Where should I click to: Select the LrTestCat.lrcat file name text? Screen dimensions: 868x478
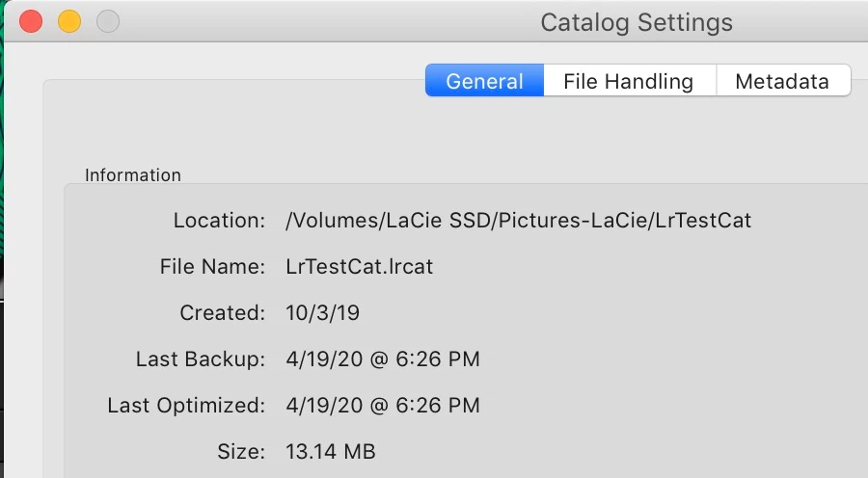(x=360, y=267)
